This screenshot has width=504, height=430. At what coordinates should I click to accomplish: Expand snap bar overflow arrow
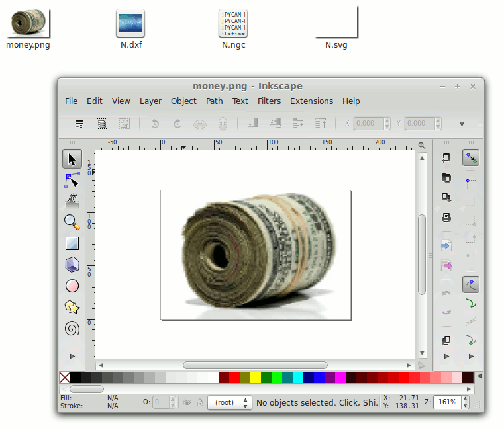[471, 356]
